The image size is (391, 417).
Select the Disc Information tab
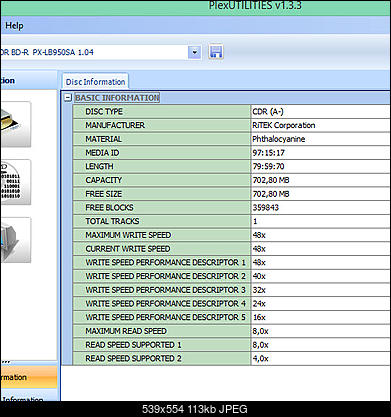coord(95,82)
